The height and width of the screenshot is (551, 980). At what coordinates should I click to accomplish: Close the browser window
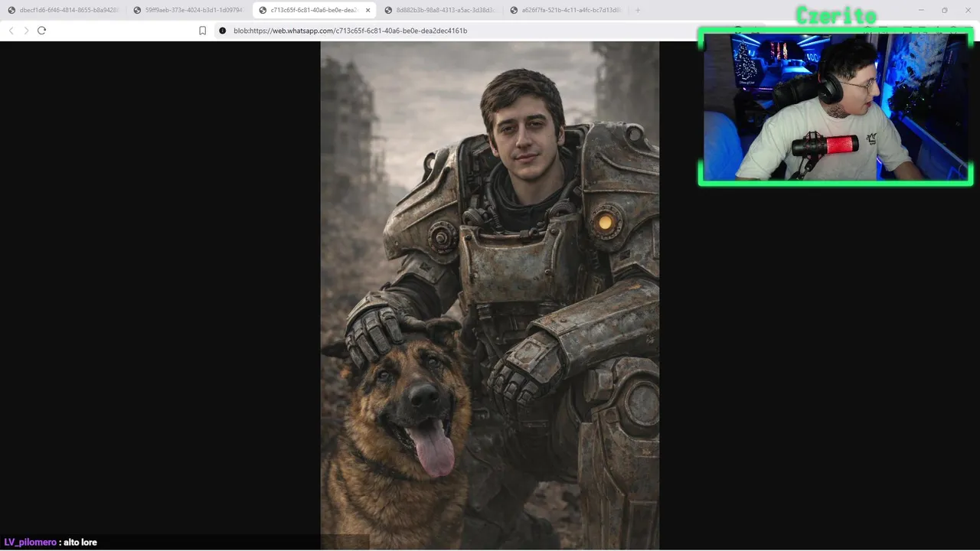coord(967,10)
